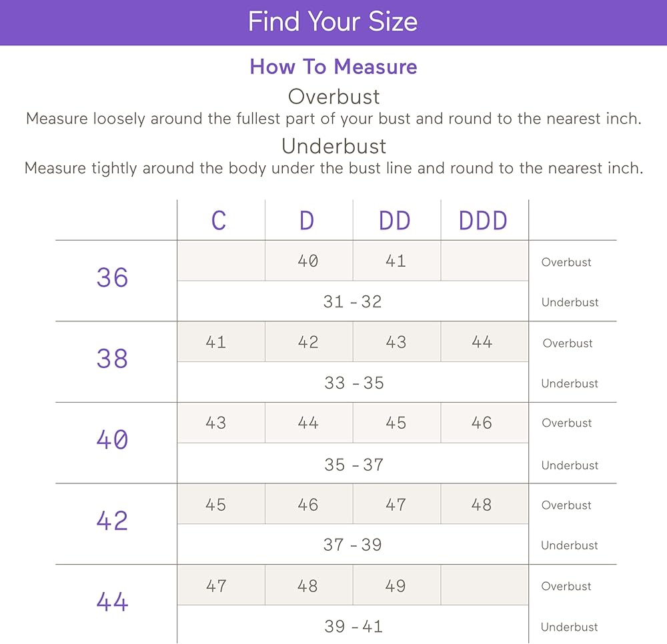
Task: Click the Find Your Size banner title
Action: coord(333,22)
